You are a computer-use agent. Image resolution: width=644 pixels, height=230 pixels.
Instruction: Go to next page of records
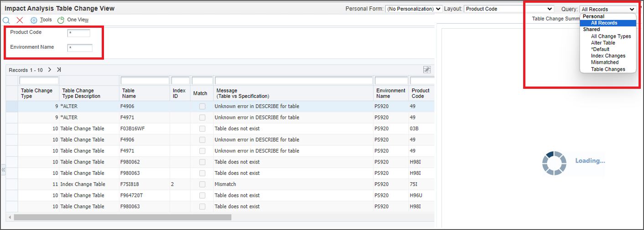point(49,70)
